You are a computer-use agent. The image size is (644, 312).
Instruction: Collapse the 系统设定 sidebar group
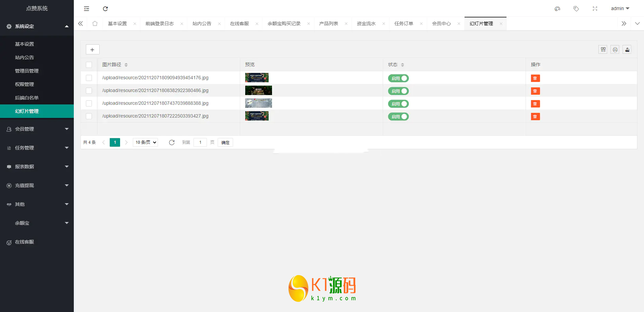(37, 26)
